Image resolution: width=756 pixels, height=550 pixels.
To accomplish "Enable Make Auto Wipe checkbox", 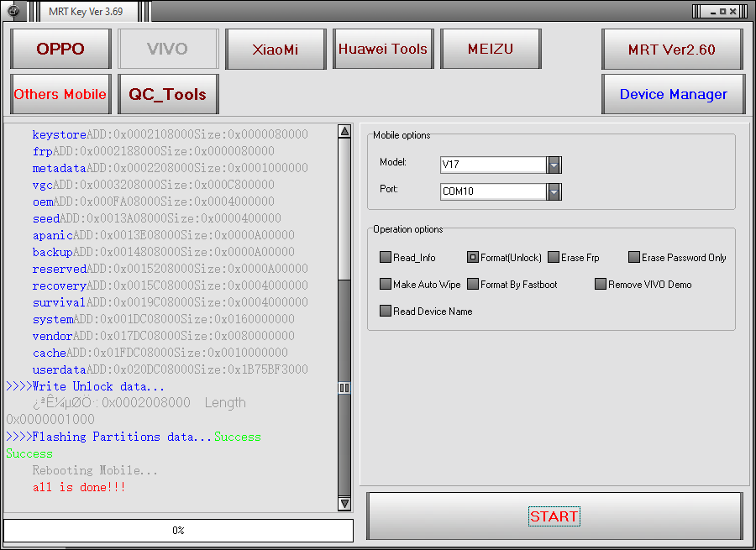I will tap(386, 284).
